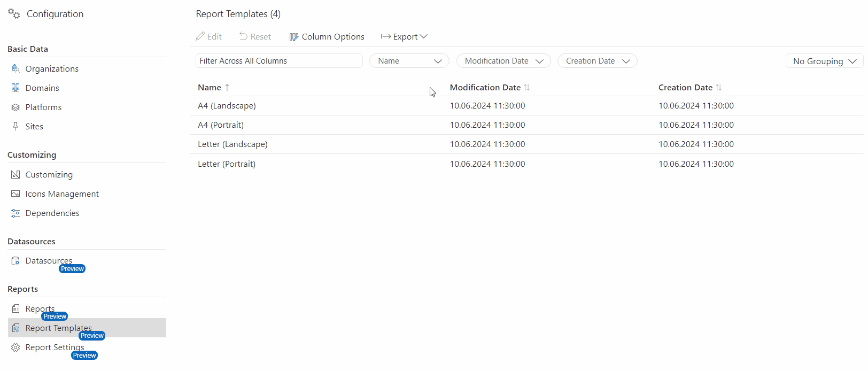Go to Dependencies
Image resolution: width=868 pixels, height=371 pixels.
52,213
